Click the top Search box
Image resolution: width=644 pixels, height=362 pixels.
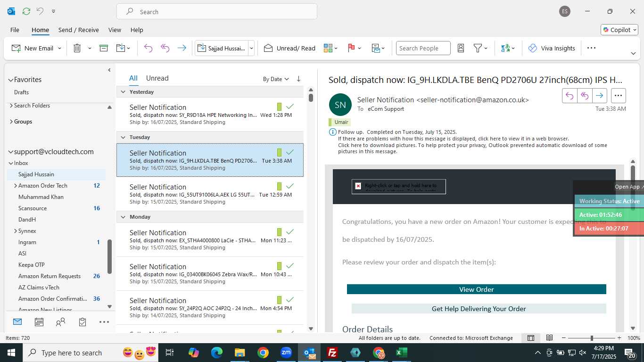click(217, 12)
